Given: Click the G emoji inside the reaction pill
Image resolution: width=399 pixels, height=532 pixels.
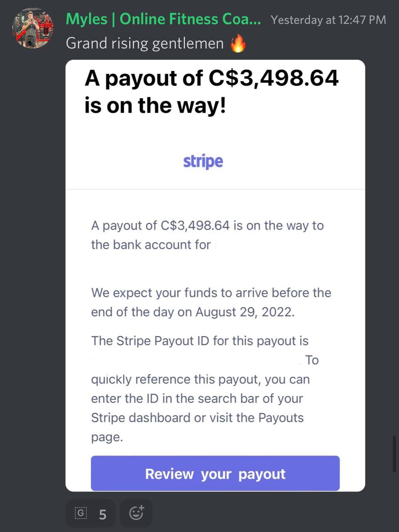Looking at the screenshot, I should (81, 513).
